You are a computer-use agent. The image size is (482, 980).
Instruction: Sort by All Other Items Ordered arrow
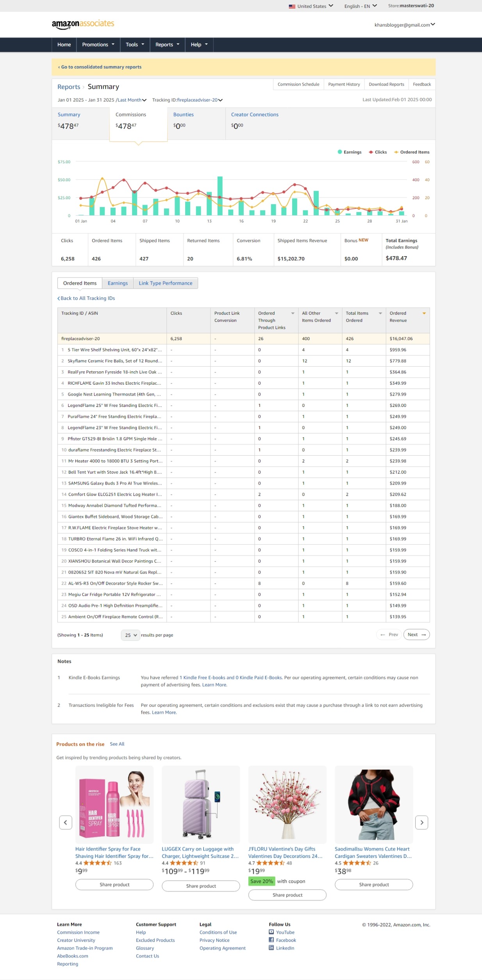tap(336, 313)
